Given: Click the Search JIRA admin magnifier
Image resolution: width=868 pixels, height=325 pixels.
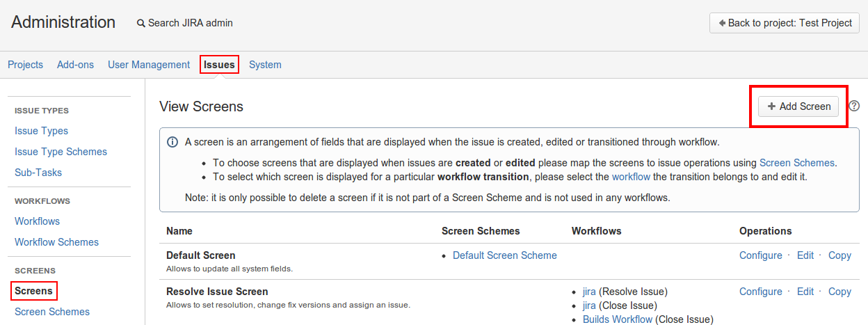Looking at the screenshot, I should tap(141, 23).
